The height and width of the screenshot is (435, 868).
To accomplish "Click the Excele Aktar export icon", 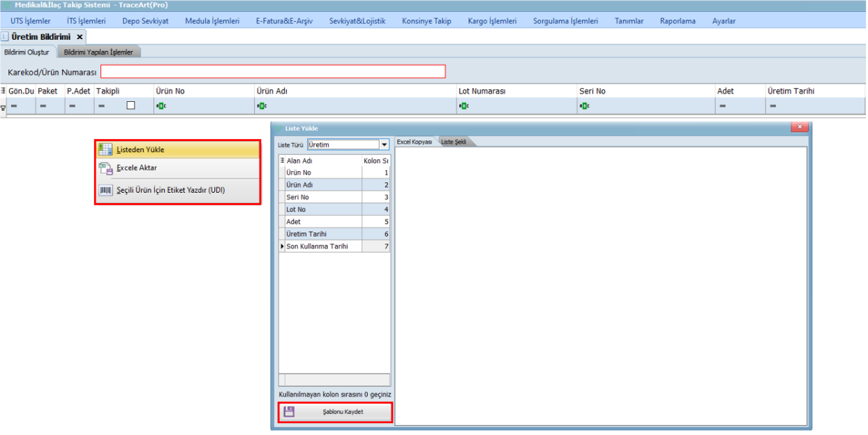I will [105, 168].
